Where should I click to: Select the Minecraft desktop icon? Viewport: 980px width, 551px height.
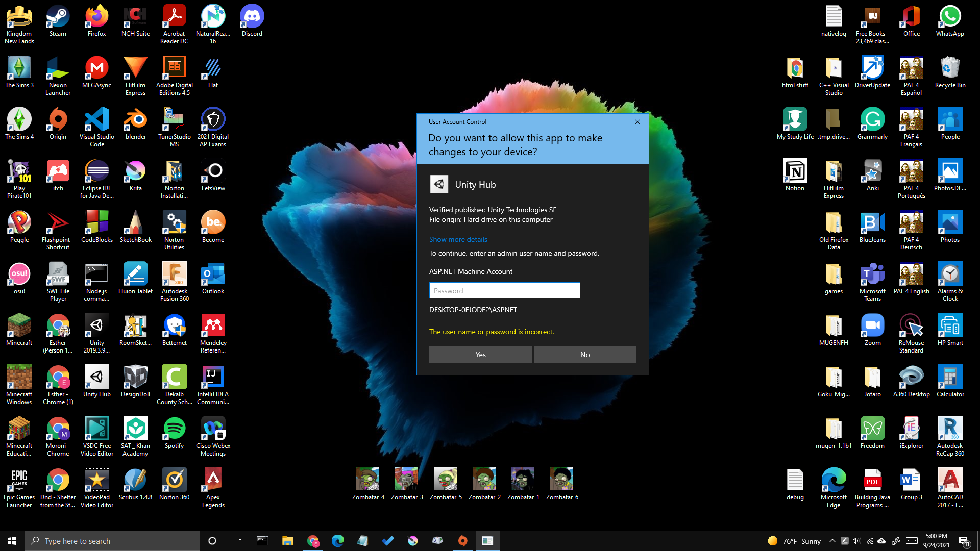click(19, 330)
